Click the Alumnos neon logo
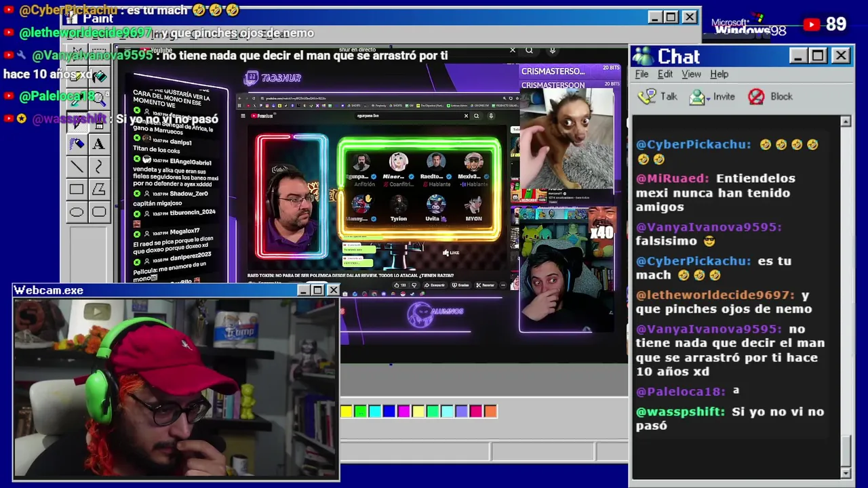This screenshot has width=868, height=488. pos(435,314)
